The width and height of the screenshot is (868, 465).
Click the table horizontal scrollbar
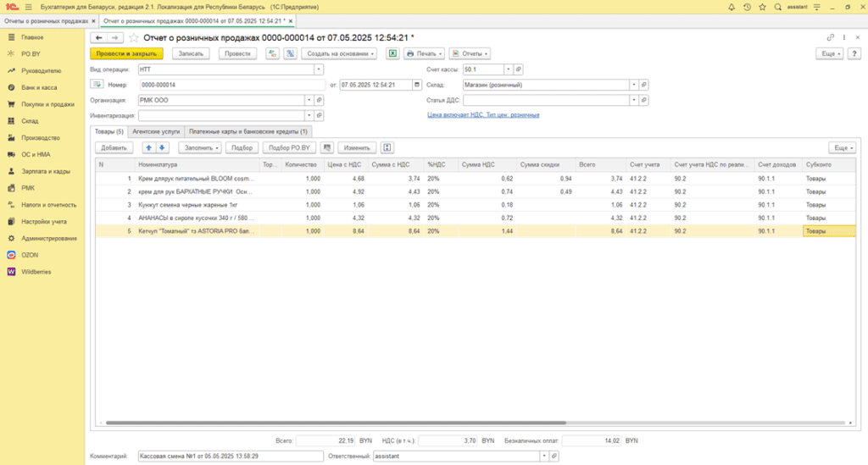pos(336,423)
